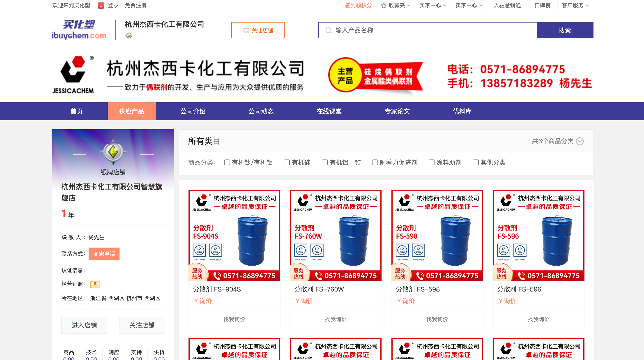
Task: Click the 商家电话 button
Action: (x=104, y=254)
